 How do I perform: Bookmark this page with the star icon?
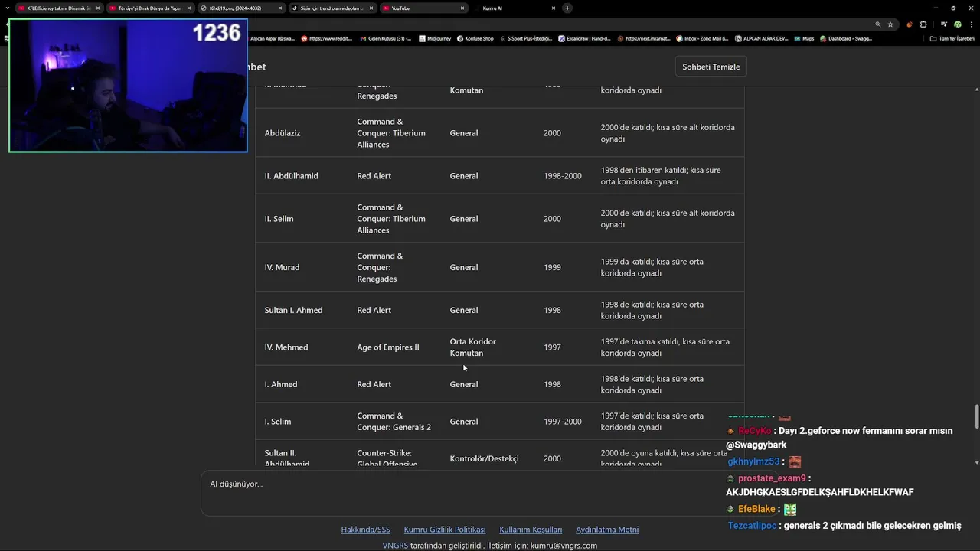(890, 24)
